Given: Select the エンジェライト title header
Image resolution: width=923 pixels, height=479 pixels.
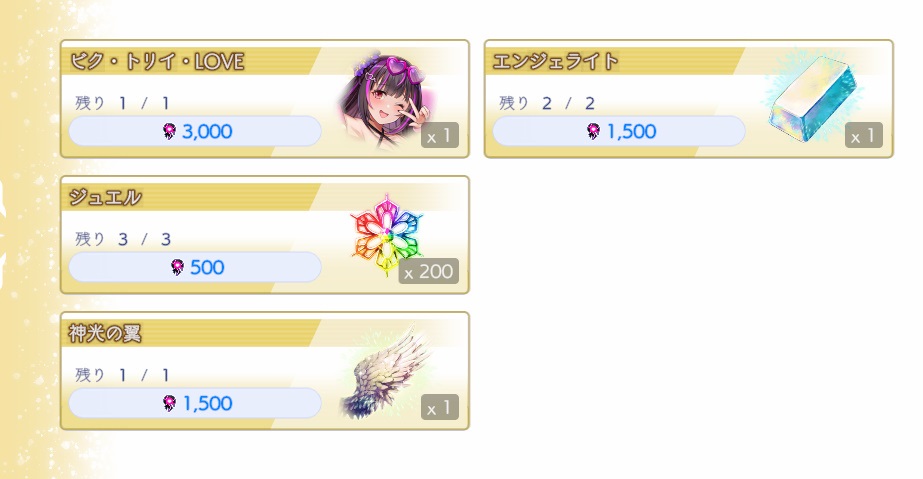Looking at the screenshot, I should click(x=556, y=61).
